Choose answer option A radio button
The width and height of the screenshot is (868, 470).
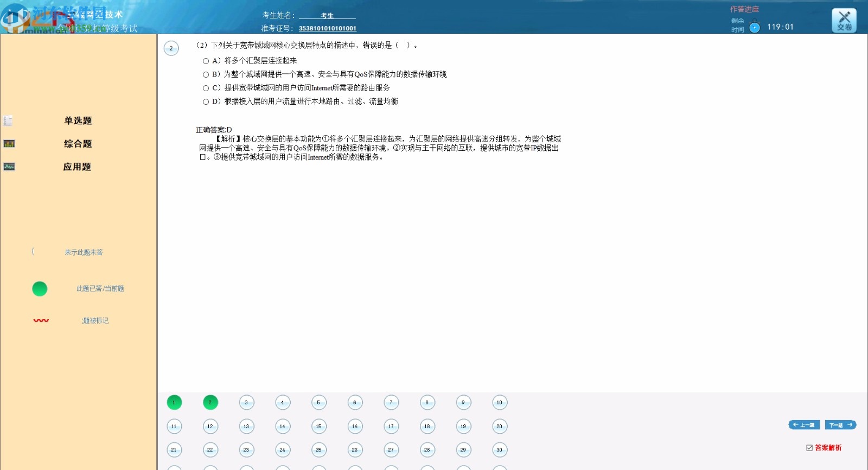pyautogui.click(x=206, y=61)
